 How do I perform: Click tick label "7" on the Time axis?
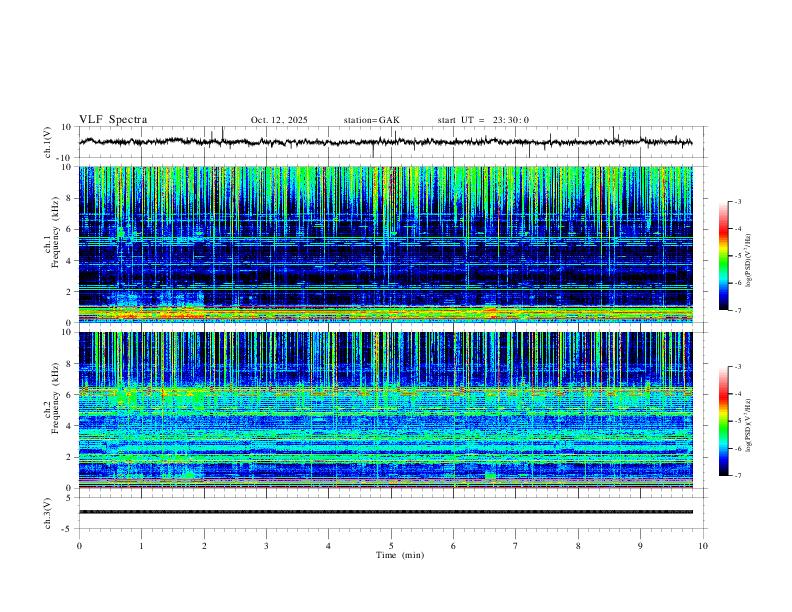[516, 546]
